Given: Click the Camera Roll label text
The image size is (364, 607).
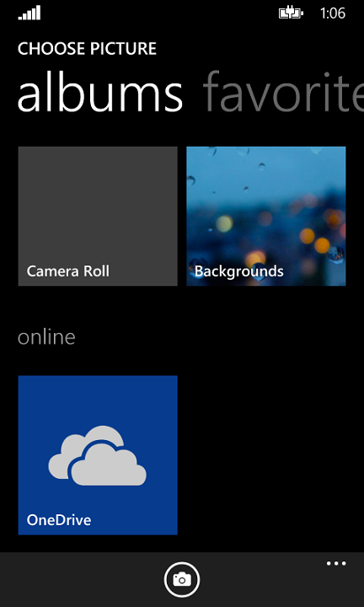Looking at the screenshot, I should (68, 271).
